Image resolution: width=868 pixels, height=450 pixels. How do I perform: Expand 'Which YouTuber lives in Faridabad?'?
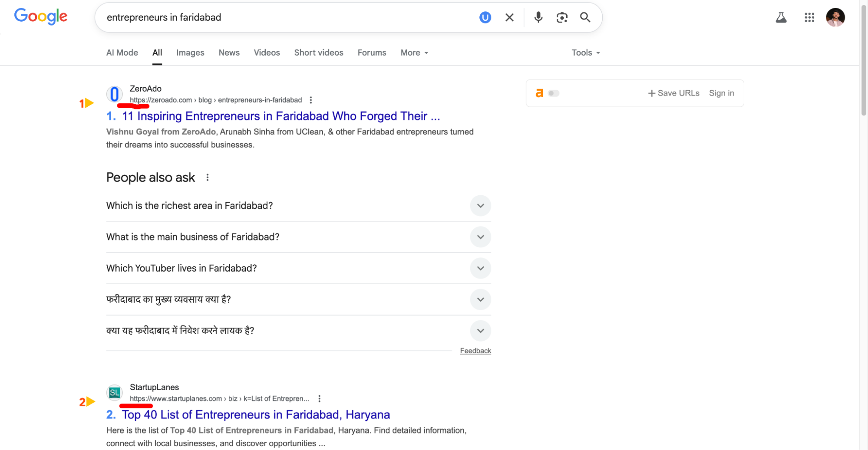(298, 268)
